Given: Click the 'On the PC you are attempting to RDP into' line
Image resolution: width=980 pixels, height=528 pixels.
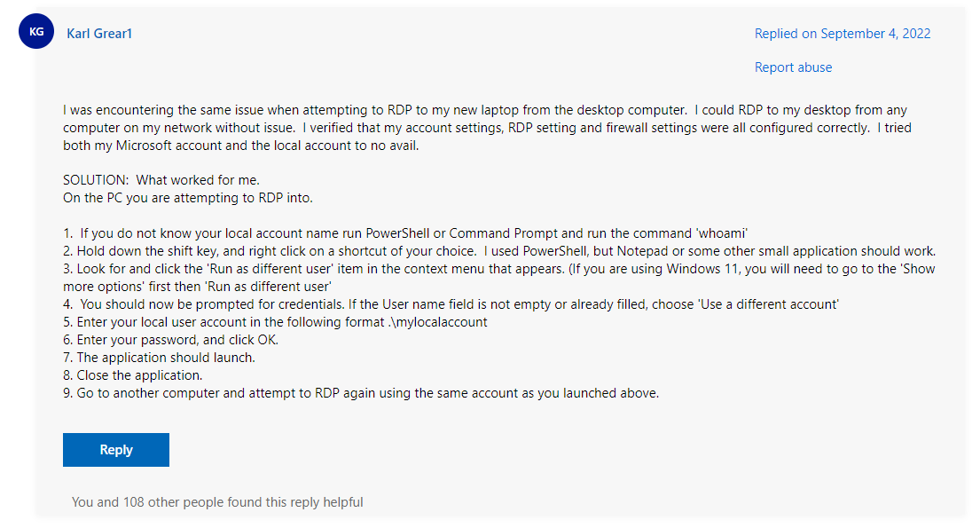Looking at the screenshot, I should point(188,198).
